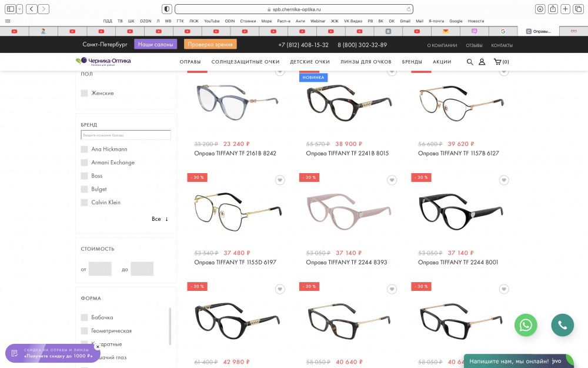Click the Safari address bar

[x=294, y=9]
